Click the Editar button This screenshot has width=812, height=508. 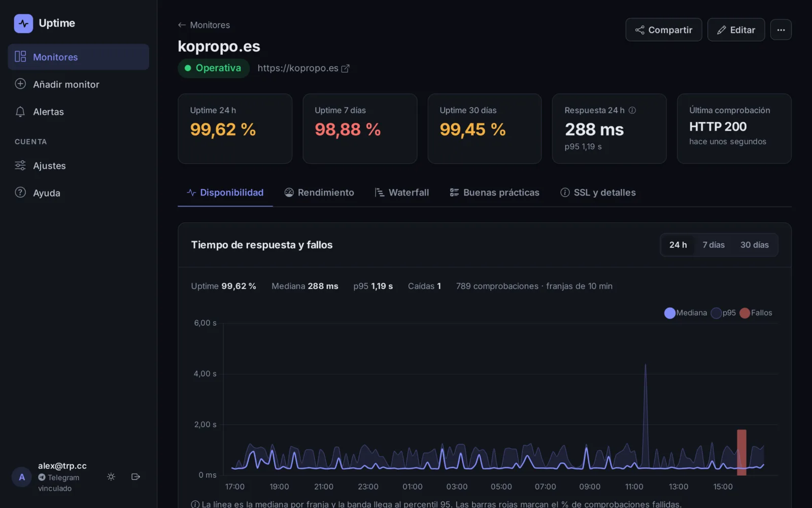pos(736,30)
